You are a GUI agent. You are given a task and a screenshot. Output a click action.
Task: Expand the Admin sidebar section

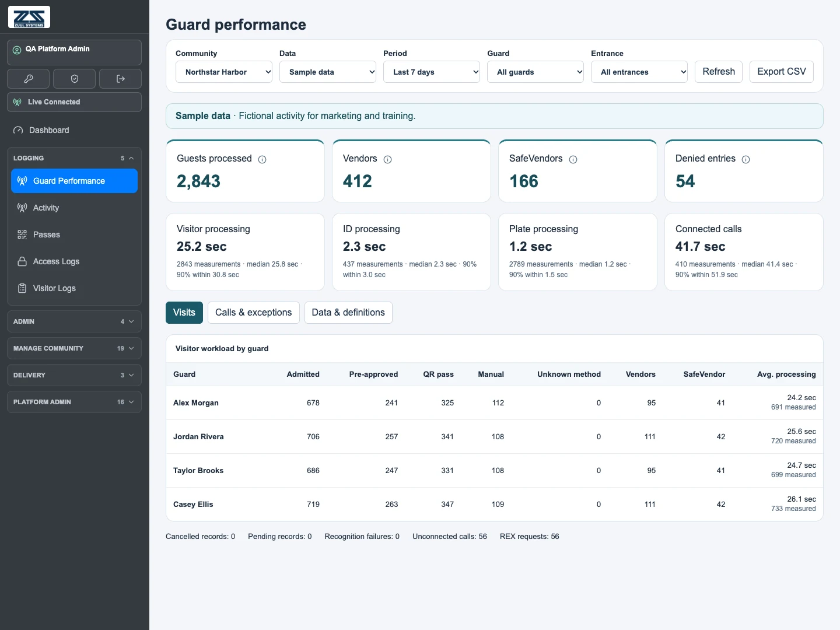[74, 321]
